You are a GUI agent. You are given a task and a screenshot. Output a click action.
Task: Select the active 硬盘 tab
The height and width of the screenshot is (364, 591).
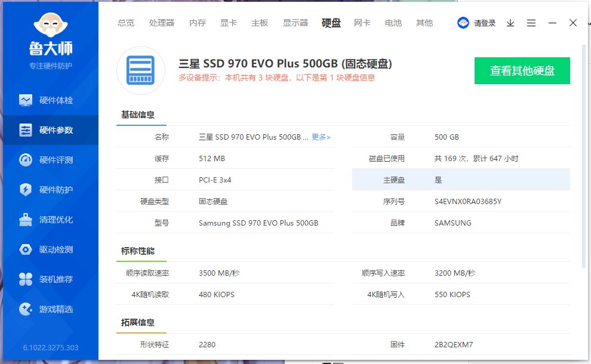click(x=331, y=23)
